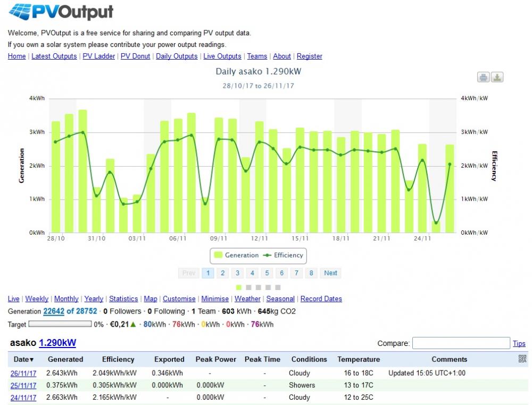532x405 pixels.
Task: Go to chart page 8
Action: pos(311,273)
